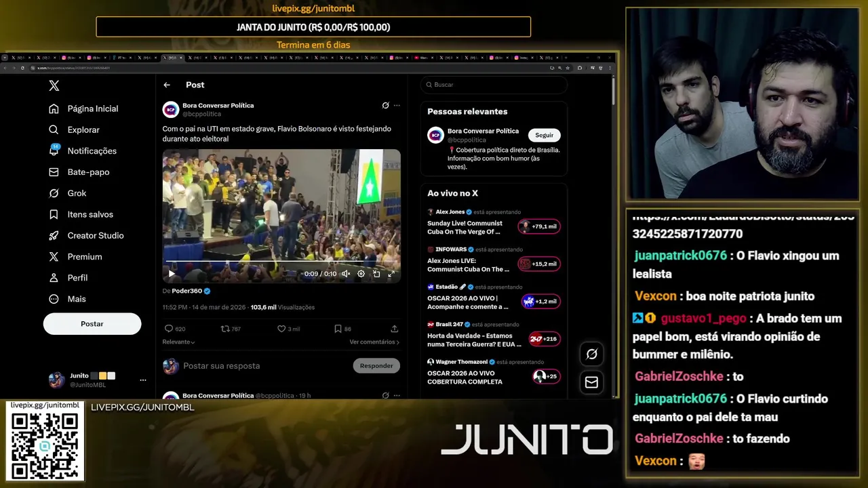Click the back arrow beside Post
Screen dimensions: 868x488
[167, 85]
